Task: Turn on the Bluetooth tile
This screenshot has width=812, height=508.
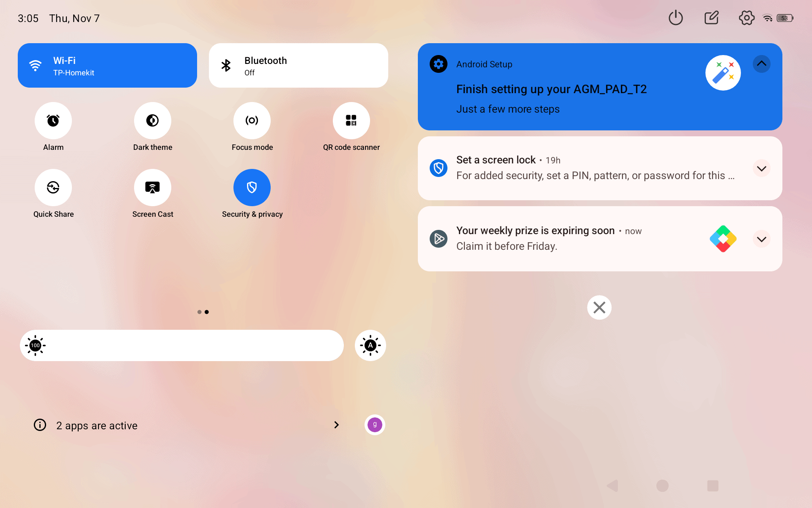Action: coord(299,66)
